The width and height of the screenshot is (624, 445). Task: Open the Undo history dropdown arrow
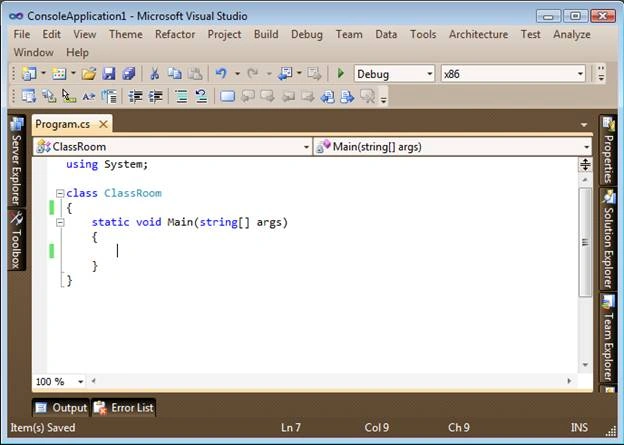(x=237, y=74)
